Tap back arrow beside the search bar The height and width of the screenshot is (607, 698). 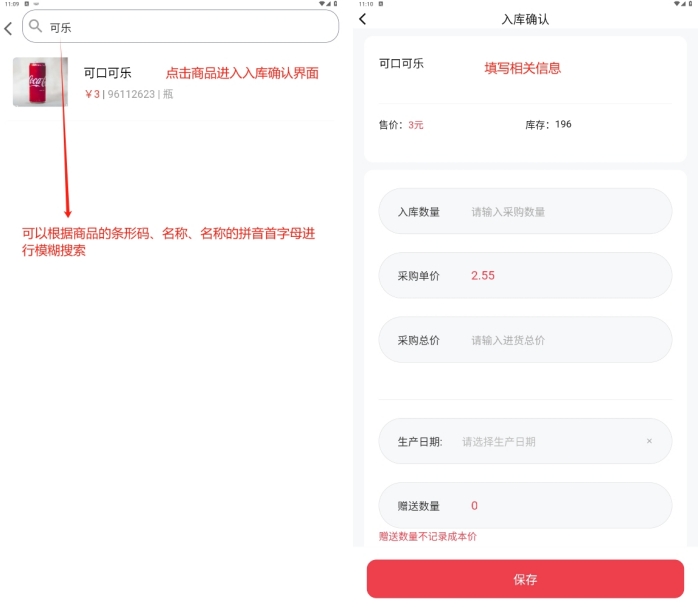point(9,28)
